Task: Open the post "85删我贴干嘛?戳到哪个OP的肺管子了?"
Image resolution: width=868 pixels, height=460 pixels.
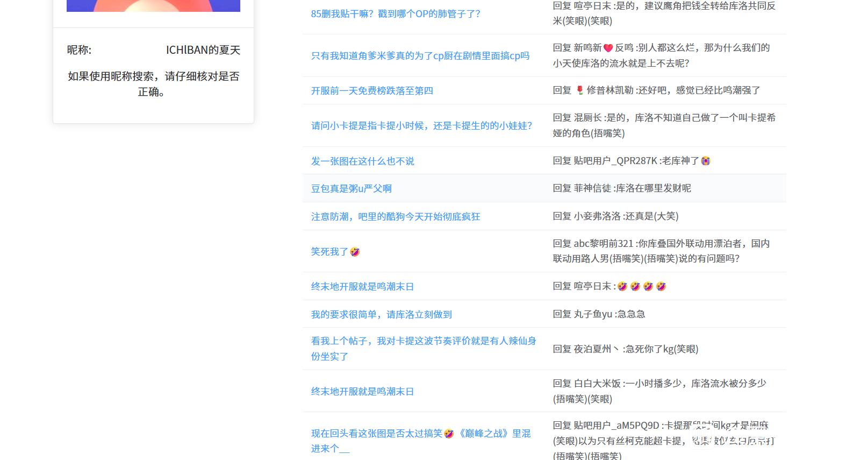Action: coord(395,14)
